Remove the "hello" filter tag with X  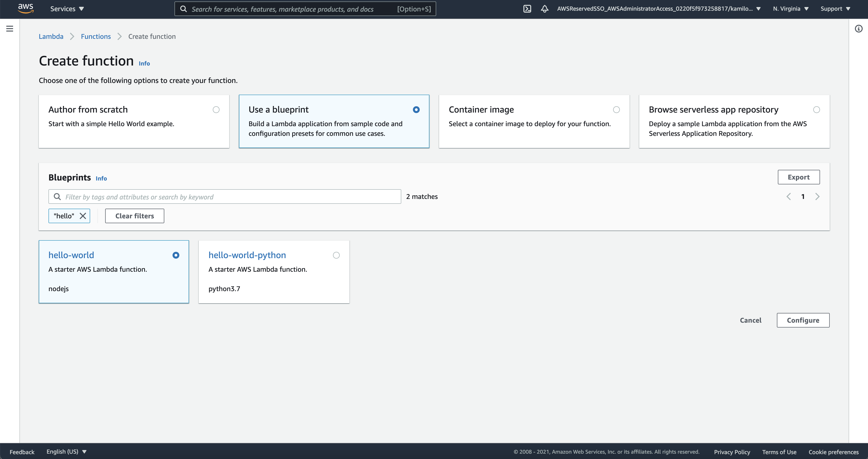pos(83,216)
